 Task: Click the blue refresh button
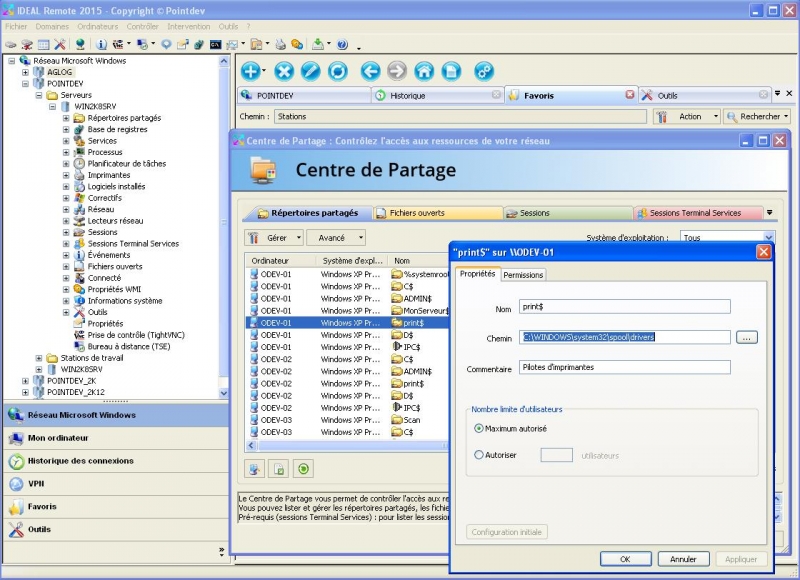coord(338,71)
